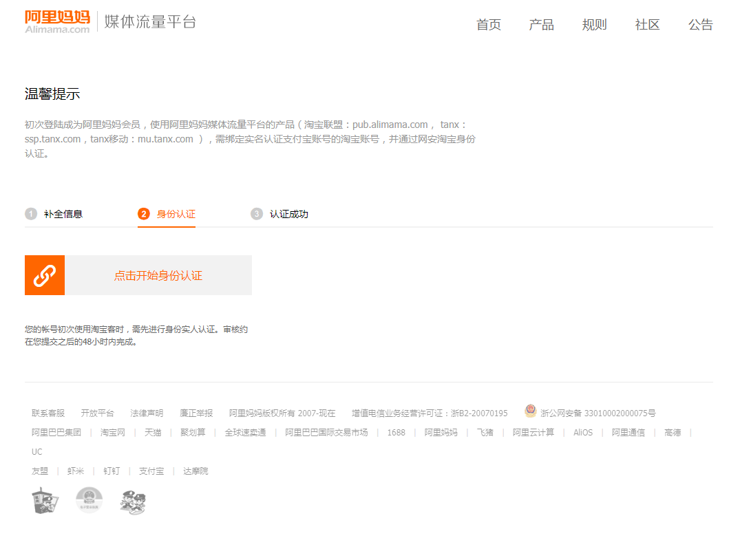Screen dimensions: 740x560
Task: Visit 聚划算 footer link
Action: point(193,433)
